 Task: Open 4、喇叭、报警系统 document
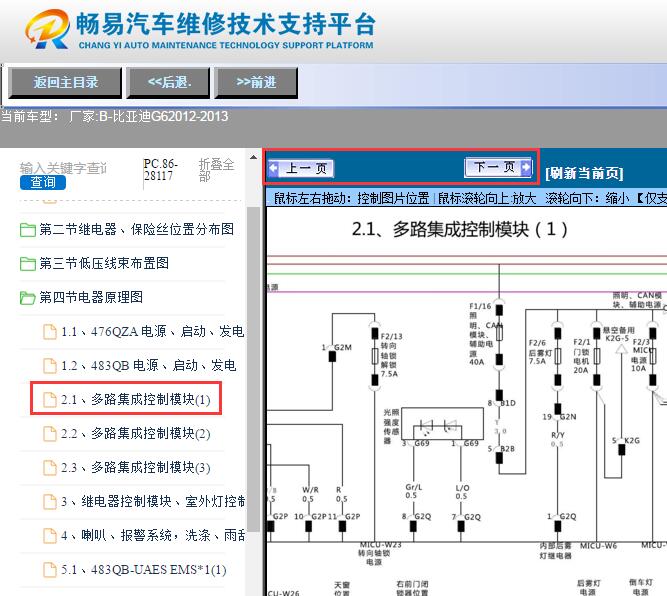pyautogui.click(x=153, y=536)
